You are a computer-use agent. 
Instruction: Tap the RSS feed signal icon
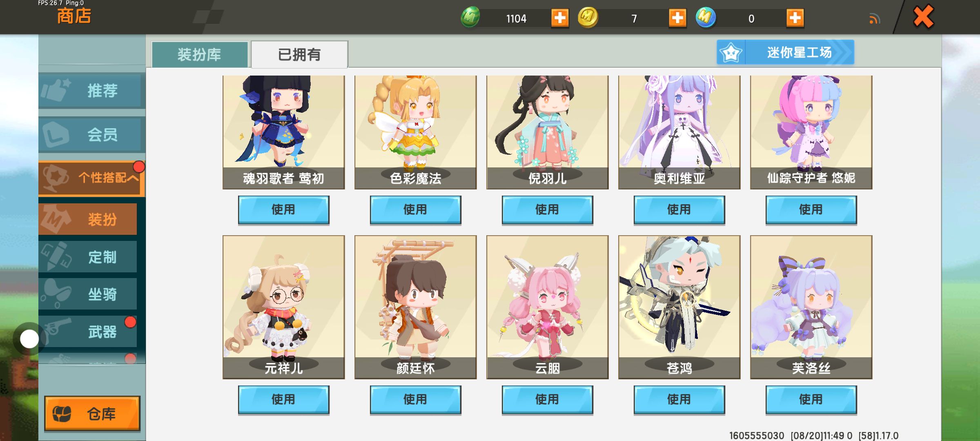(874, 19)
